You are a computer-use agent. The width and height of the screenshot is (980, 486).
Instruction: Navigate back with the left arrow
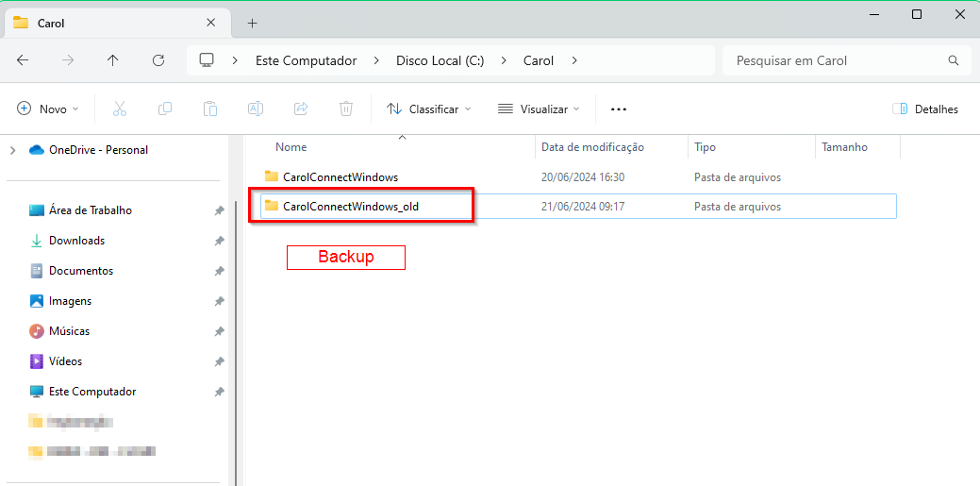(23, 60)
